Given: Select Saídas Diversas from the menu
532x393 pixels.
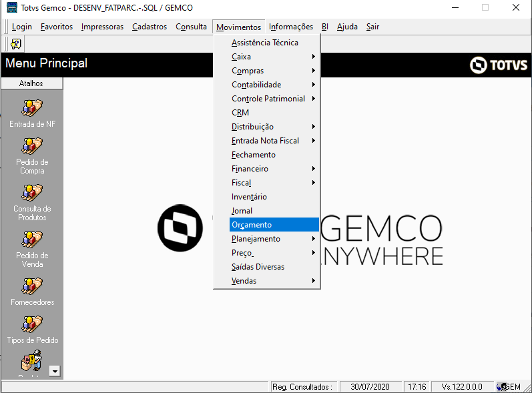Looking at the screenshot, I should [267, 267].
